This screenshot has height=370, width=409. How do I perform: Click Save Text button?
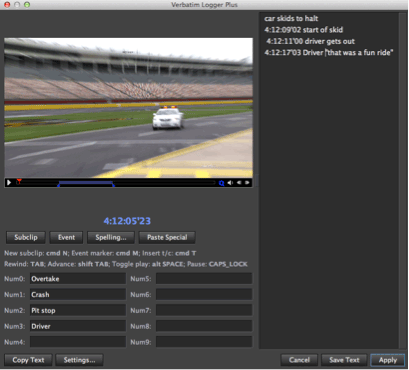pyautogui.click(x=344, y=360)
